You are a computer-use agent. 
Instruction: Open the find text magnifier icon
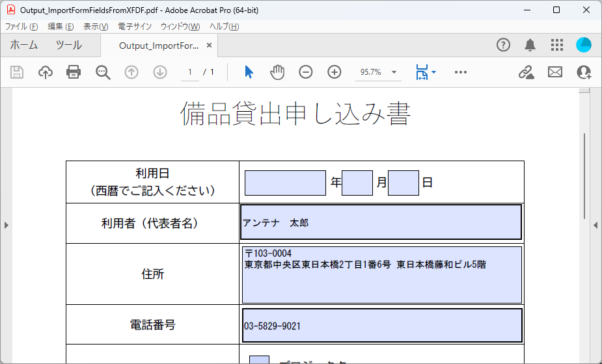tap(103, 72)
